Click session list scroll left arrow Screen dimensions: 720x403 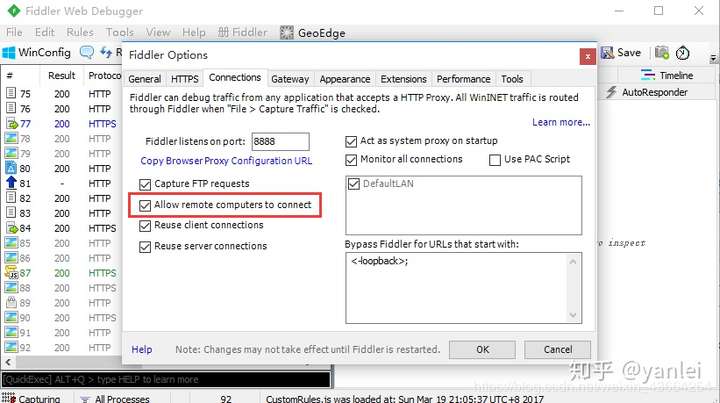pyautogui.click(x=8, y=363)
